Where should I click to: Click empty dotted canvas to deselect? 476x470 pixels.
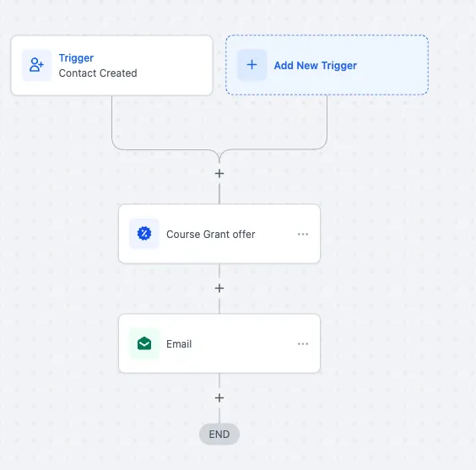coord(395,273)
